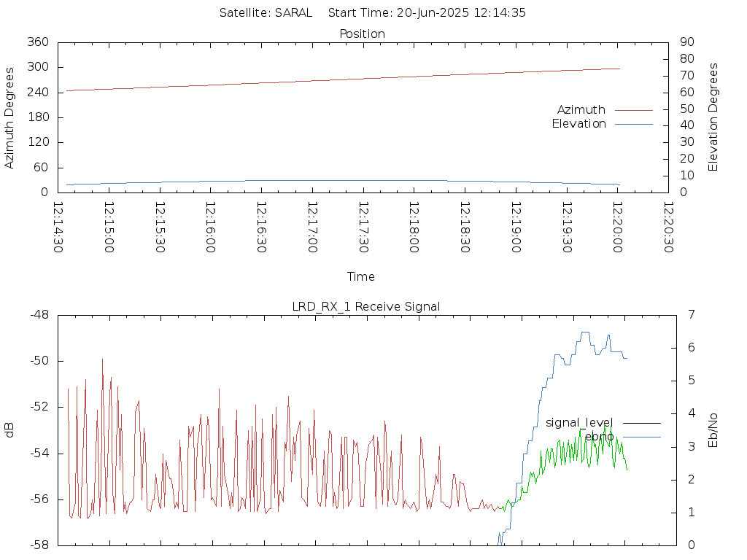Click the 120 azimuth tick label
Image resolution: width=747 pixels, height=560 pixels.
[x=38, y=142]
